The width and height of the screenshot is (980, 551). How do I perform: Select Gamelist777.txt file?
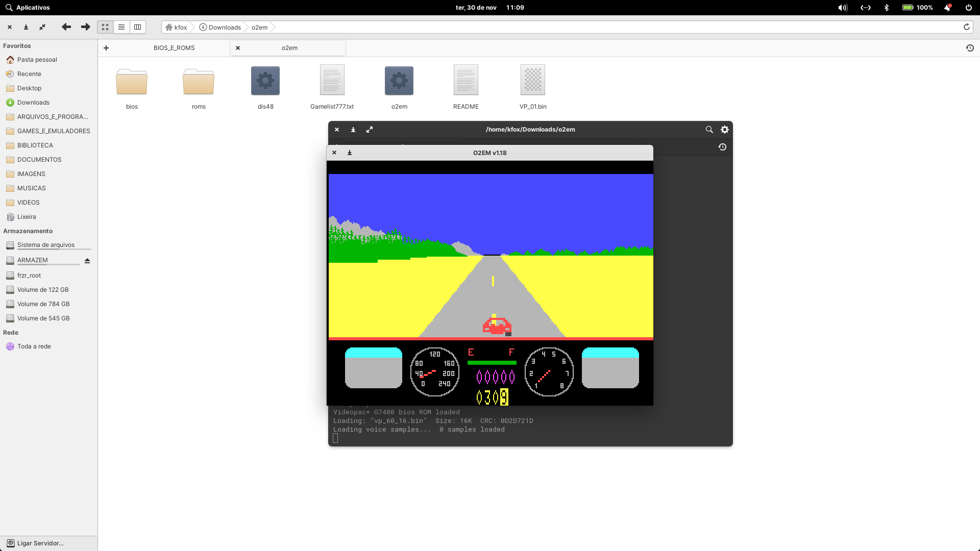pos(332,87)
